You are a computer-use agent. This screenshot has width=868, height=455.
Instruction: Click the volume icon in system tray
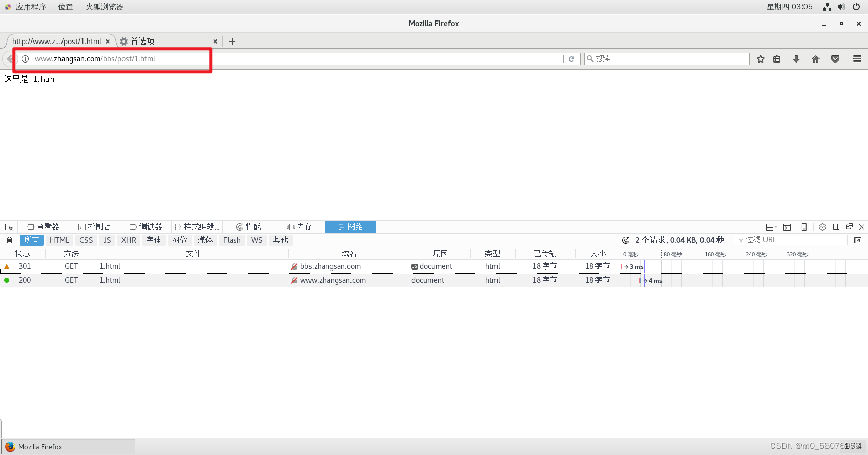click(x=841, y=7)
